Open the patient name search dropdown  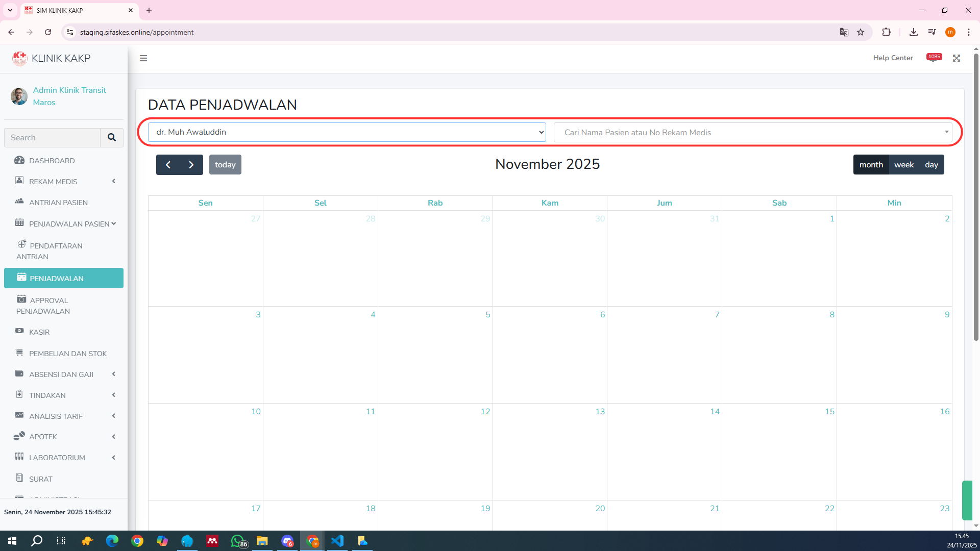click(753, 133)
